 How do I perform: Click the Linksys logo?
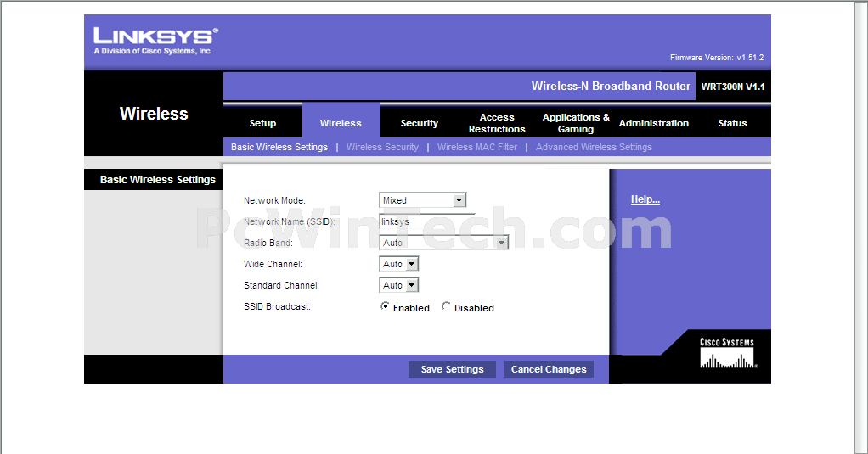tap(155, 41)
